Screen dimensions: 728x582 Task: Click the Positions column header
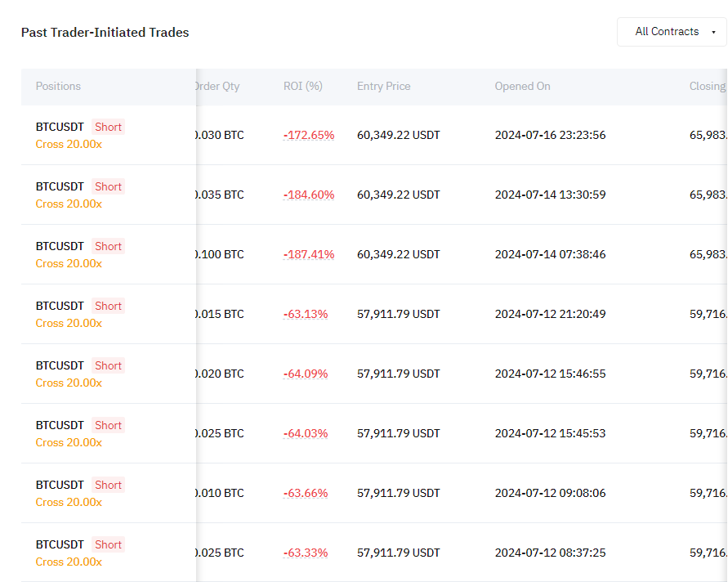[58, 87]
